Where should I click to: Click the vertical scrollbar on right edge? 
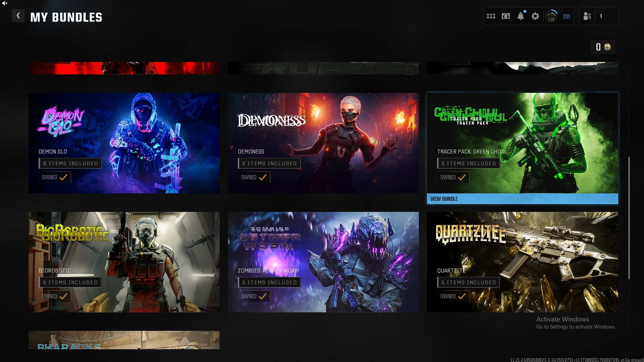(629, 218)
